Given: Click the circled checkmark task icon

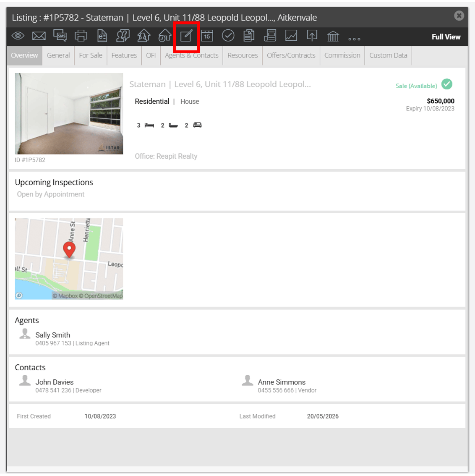Looking at the screenshot, I should 228,36.
